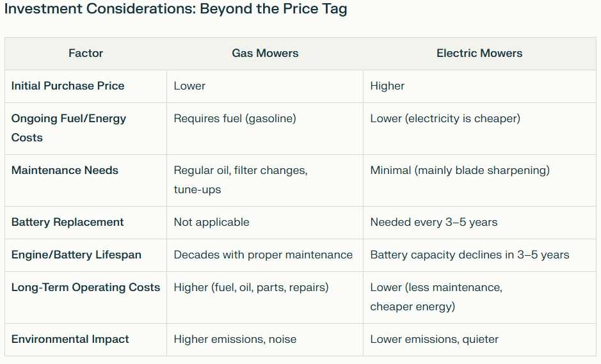The height and width of the screenshot is (364, 601).
Task: Select the 'Higher emissions, noise' cell
Action: [x=235, y=339]
